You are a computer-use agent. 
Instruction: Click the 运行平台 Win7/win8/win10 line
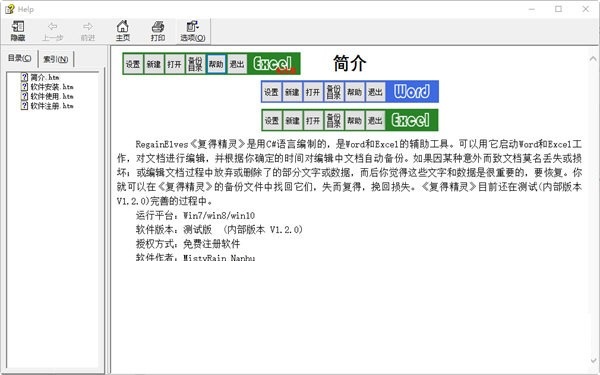point(196,215)
